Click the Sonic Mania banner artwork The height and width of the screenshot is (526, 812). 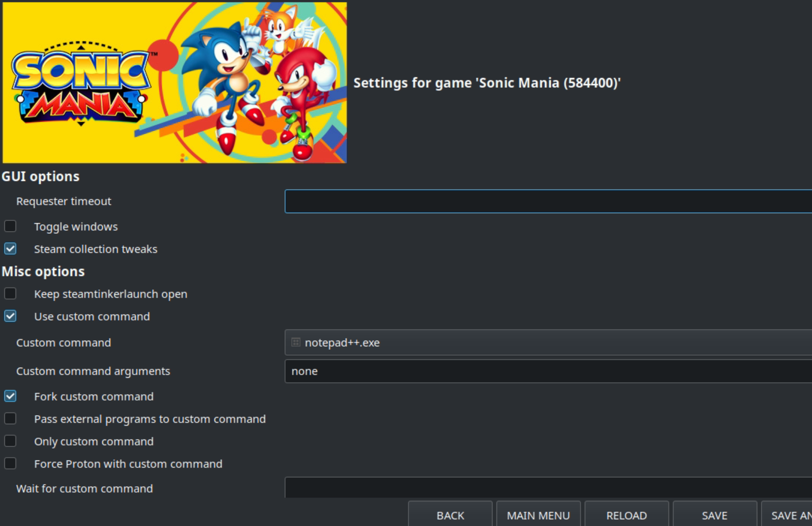click(x=174, y=82)
